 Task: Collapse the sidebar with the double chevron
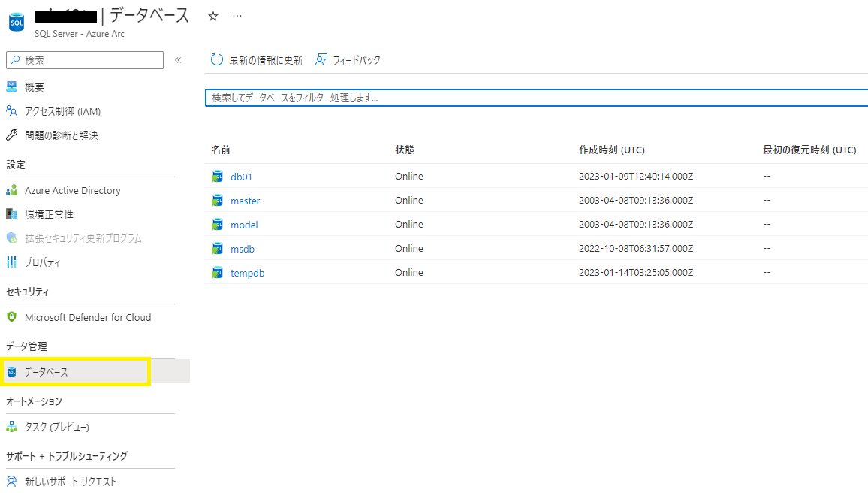[178, 60]
